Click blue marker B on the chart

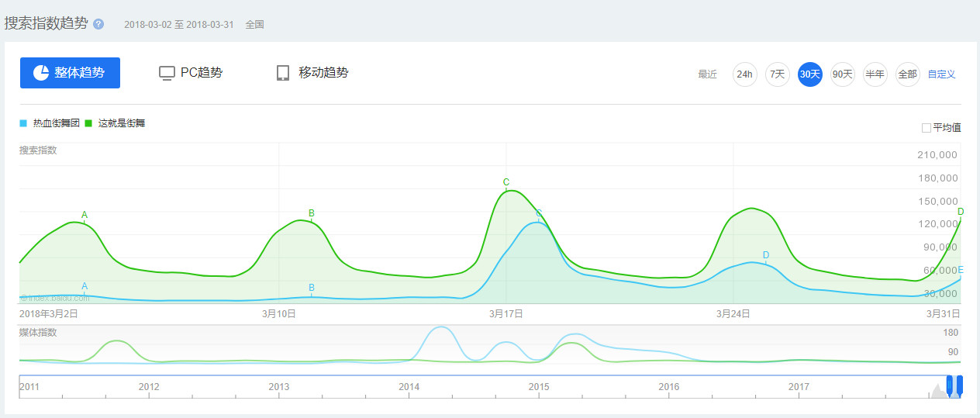pyautogui.click(x=312, y=288)
